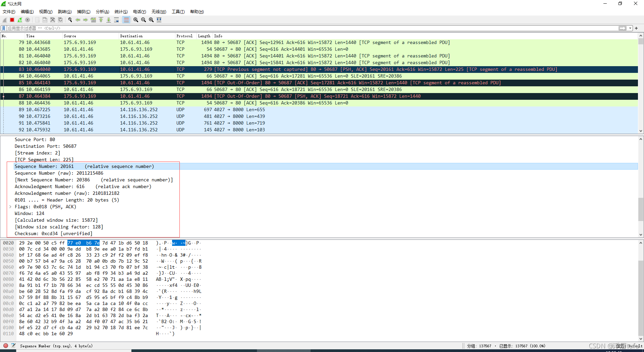Select Sequence Number 20161 detail row
The width and height of the screenshot is (644, 352).
coord(84,167)
